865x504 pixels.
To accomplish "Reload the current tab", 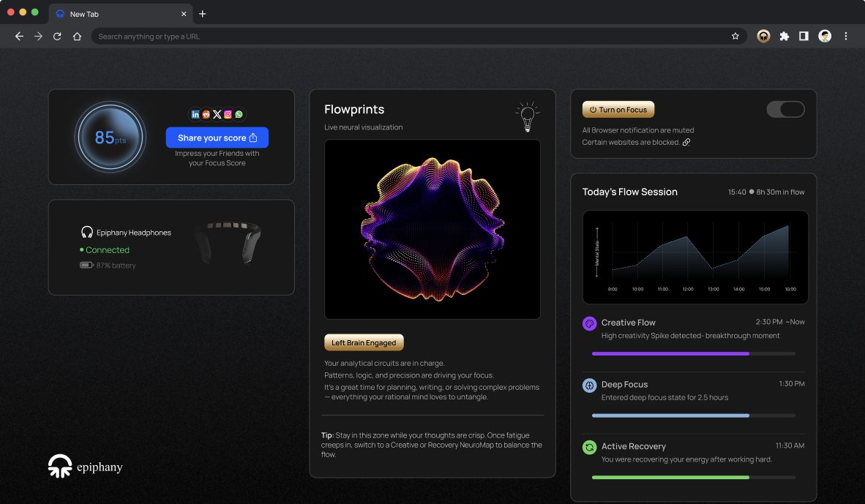I will (57, 37).
